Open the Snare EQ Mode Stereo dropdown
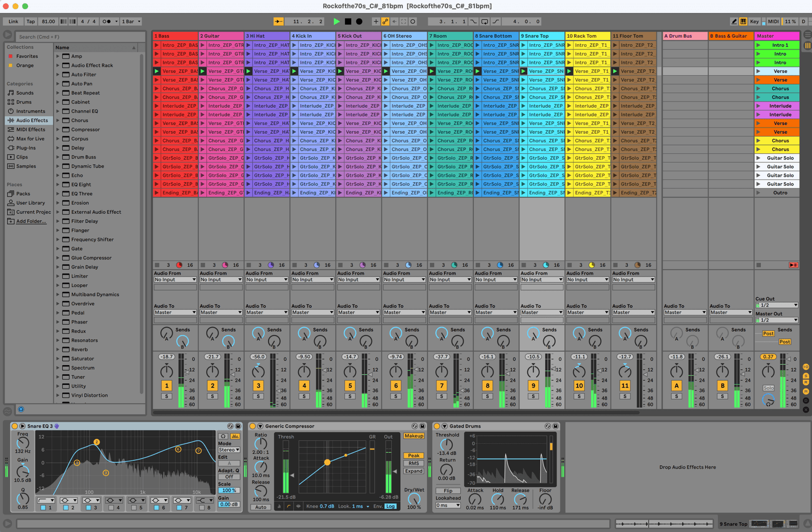 click(229, 450)
